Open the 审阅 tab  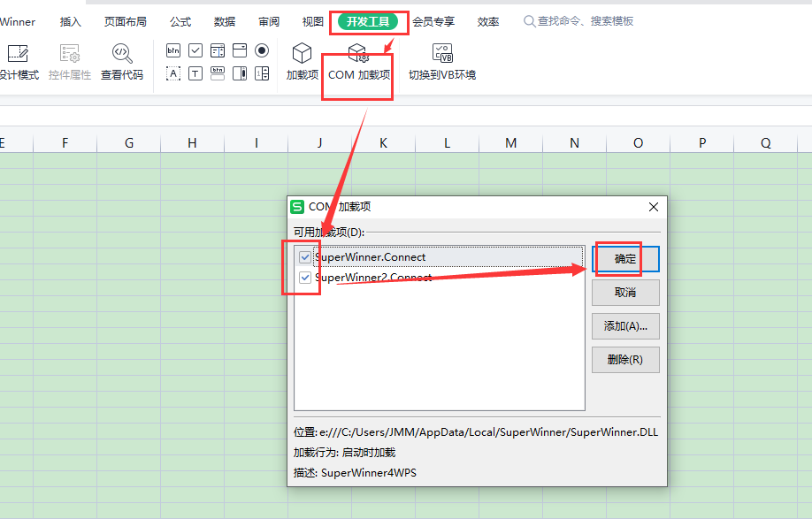point(269,22)
